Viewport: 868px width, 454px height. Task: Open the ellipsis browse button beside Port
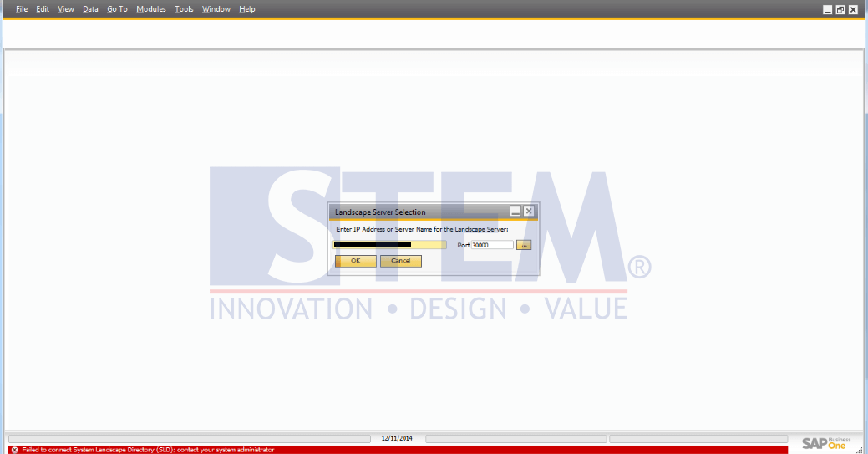(x=524, y=245)
